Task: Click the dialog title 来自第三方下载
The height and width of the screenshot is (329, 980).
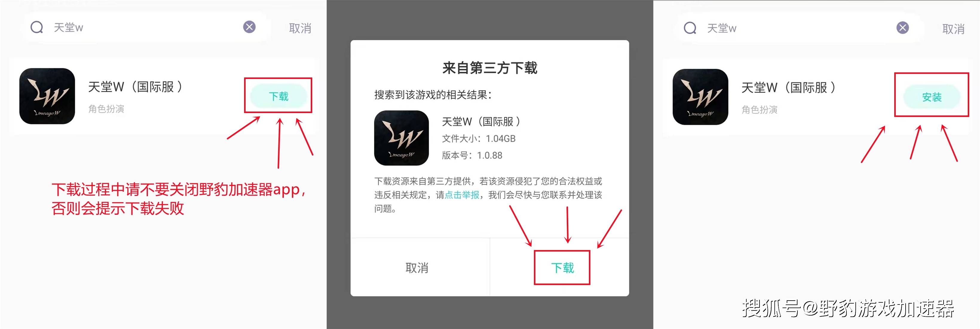Action: (x=490, y=68)
